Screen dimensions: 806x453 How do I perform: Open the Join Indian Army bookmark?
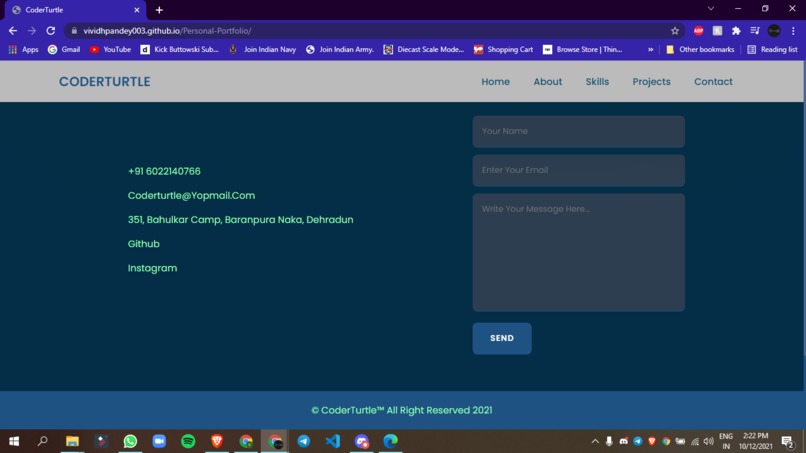pyautogui.click(x=340, y=49)
